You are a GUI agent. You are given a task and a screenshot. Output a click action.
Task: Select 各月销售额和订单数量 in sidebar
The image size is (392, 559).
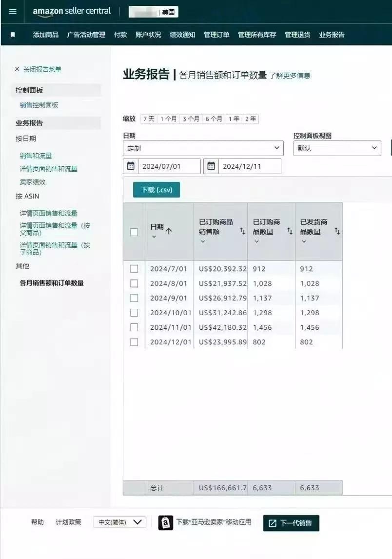[52, 283]
